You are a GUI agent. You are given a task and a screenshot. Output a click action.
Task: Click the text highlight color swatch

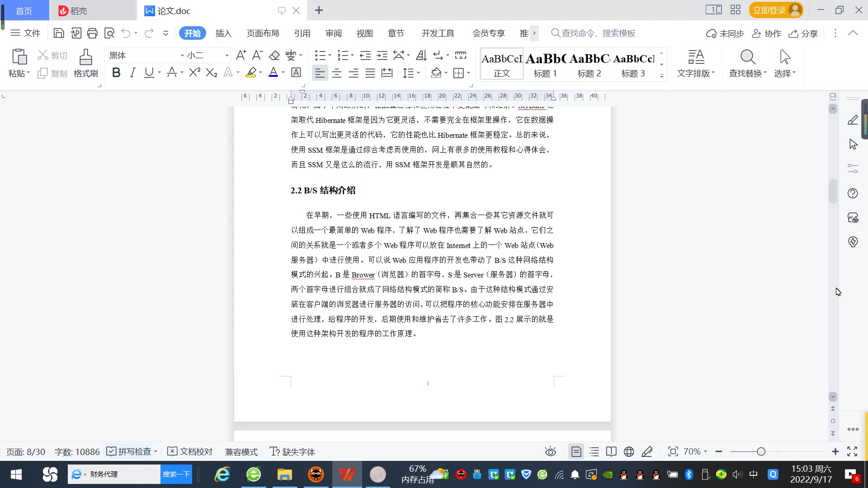[251, 72]
